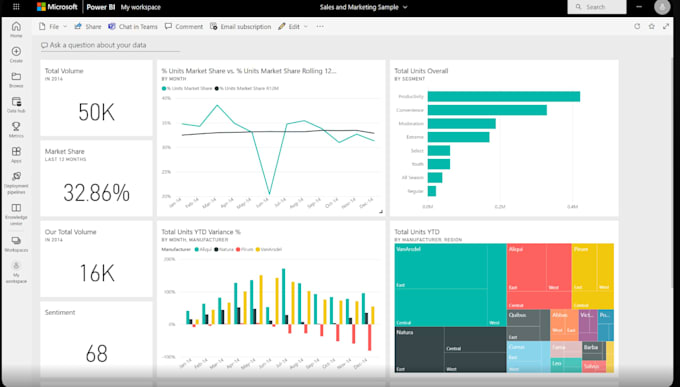
Task: Open the File menu
Action: coord(53,26)
